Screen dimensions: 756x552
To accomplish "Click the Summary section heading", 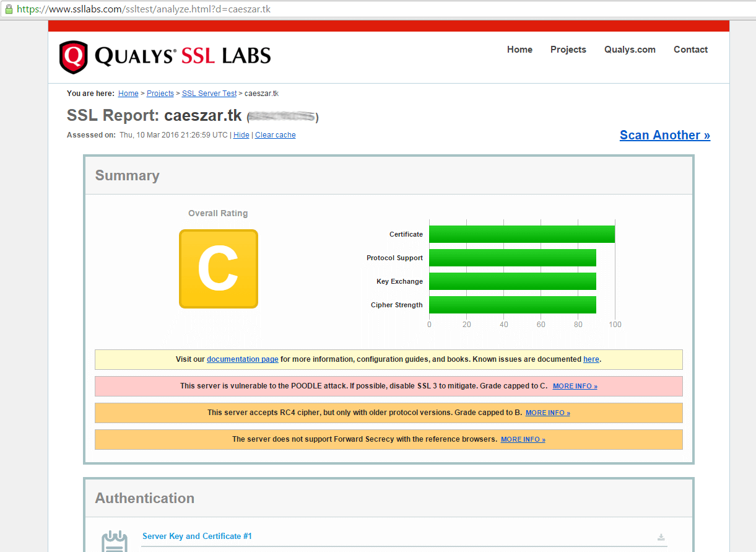I will [128, 176].
